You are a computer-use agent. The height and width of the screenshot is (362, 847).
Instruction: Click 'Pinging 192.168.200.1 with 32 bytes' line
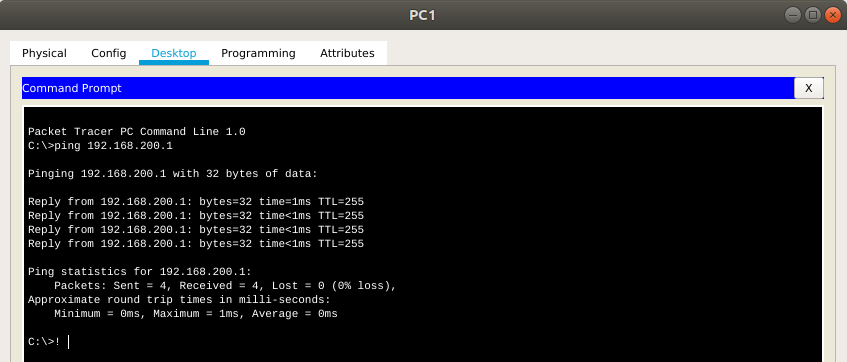(173, 174)
